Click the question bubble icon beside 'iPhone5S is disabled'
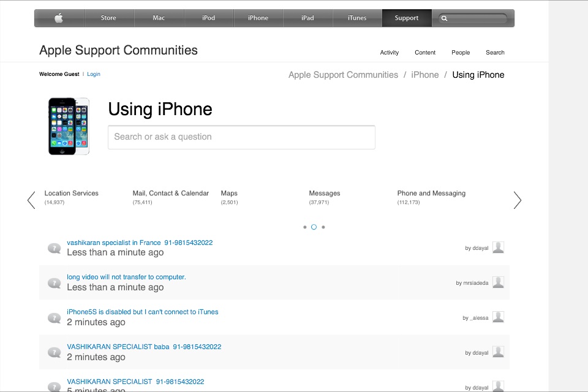This screenshot has height=392, width=588. pos(55,318)
